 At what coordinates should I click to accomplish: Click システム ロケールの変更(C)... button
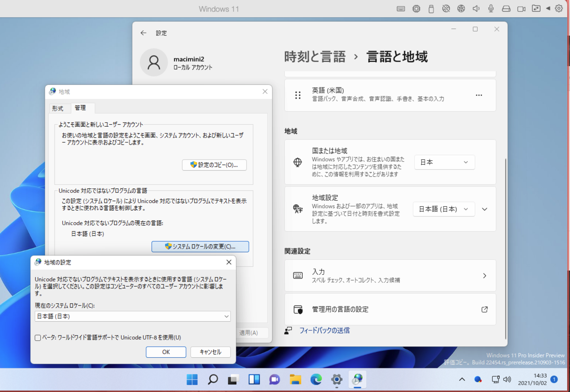[200, 246]
